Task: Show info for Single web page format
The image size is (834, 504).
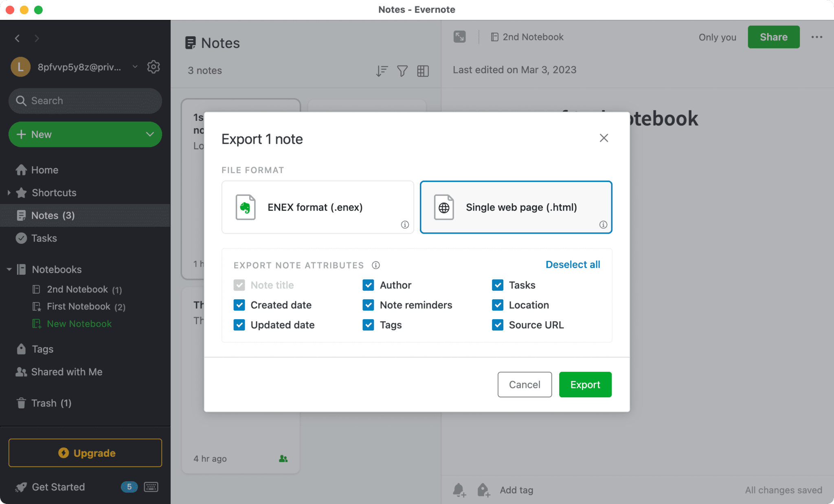Action: click(x=603, y=225)
